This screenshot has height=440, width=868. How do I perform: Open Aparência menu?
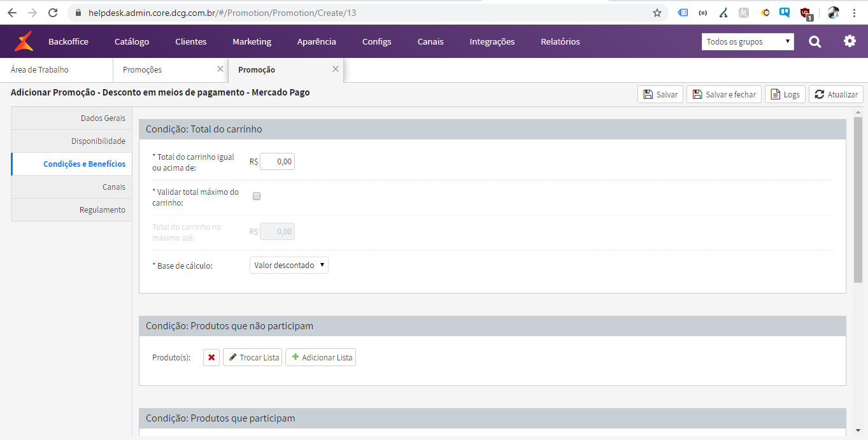click(x=317, y=41)
